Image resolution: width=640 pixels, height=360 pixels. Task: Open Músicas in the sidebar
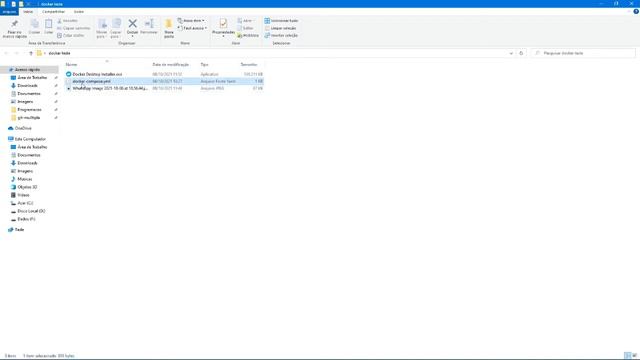(24, 179)
